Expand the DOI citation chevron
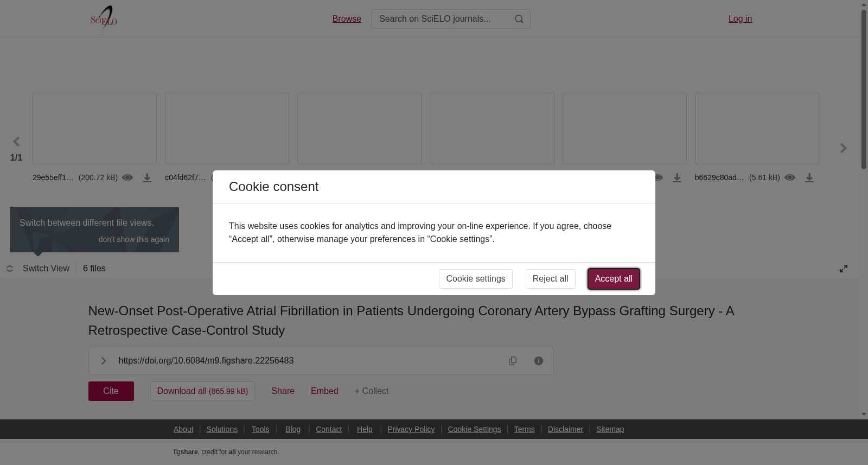Viewport: 868px width, 465px height. [103, 361]
